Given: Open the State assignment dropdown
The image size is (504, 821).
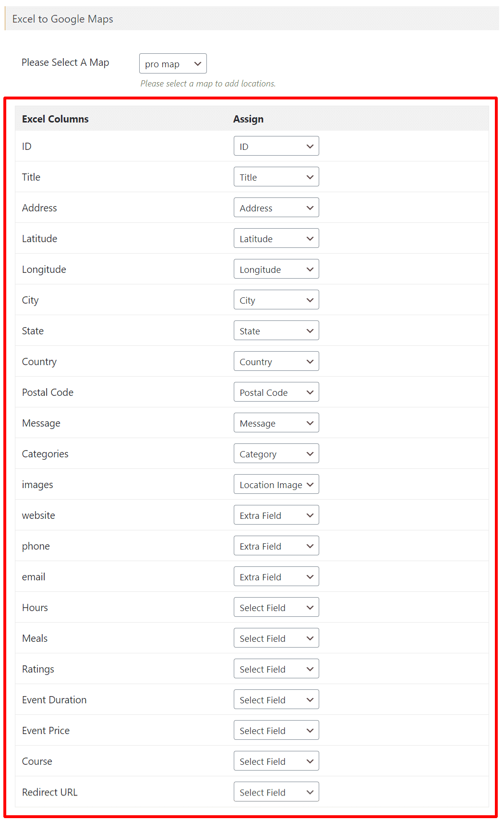Looking at the screenshot, I should [x=276, y=330].
